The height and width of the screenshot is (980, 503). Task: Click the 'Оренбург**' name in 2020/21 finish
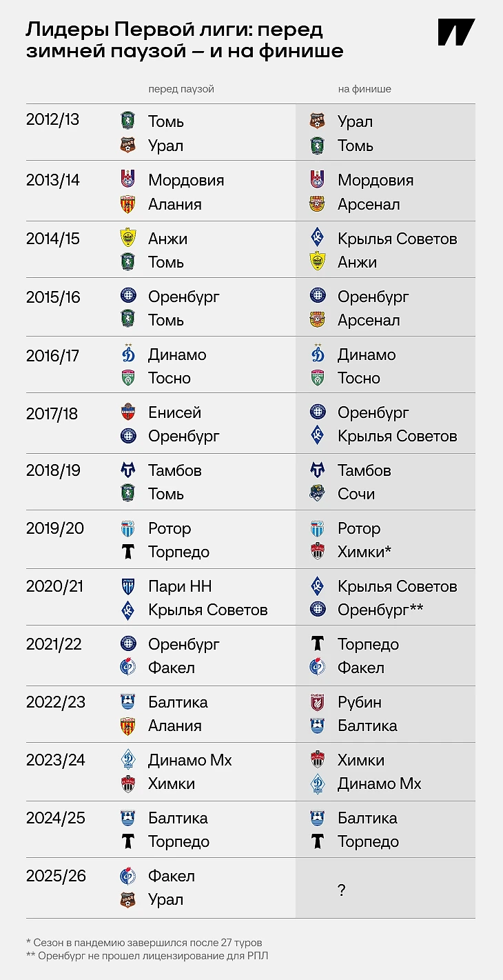(380, 610)
